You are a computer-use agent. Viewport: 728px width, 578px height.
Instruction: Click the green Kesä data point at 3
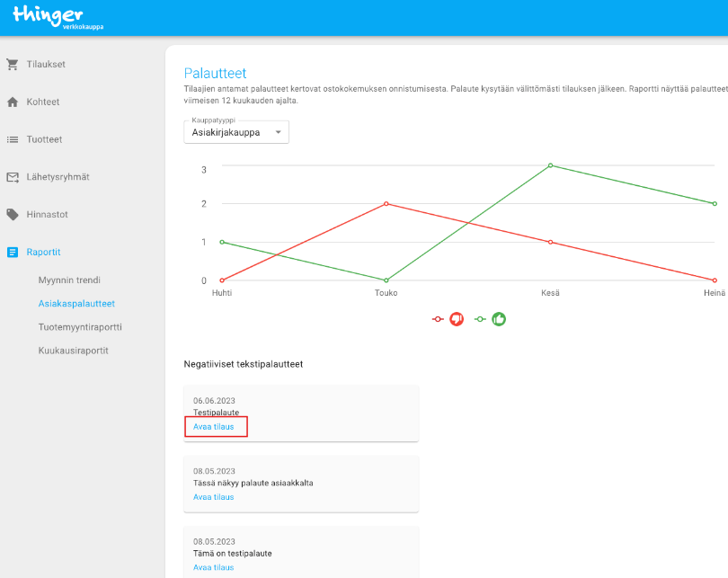pos(550,165)
